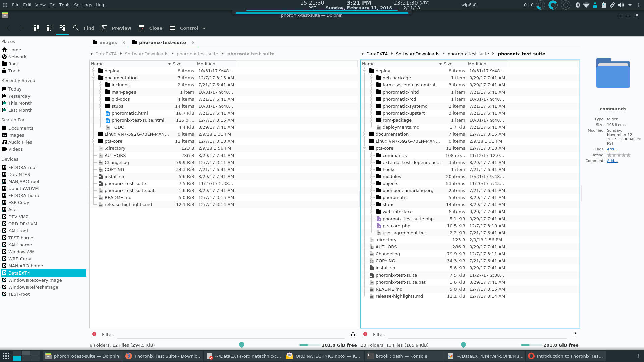
Task: Close the split view pane
Action: [x=151, y=28]
